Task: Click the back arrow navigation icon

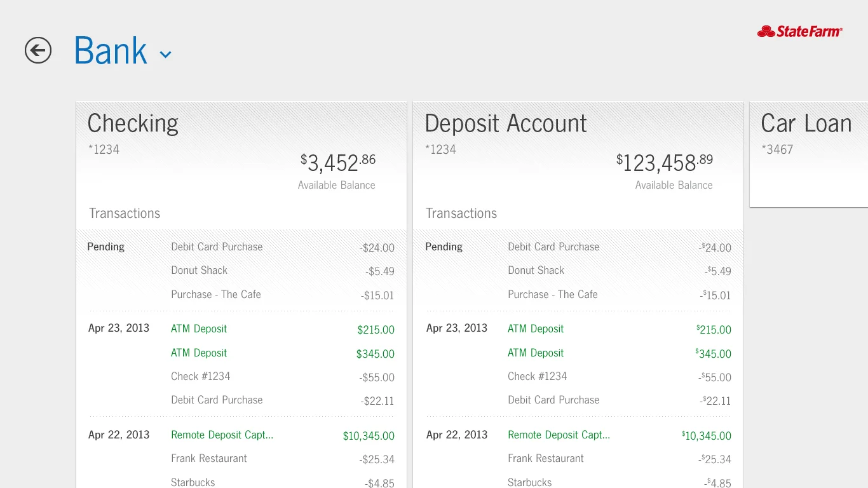Action: click(37, 50)
